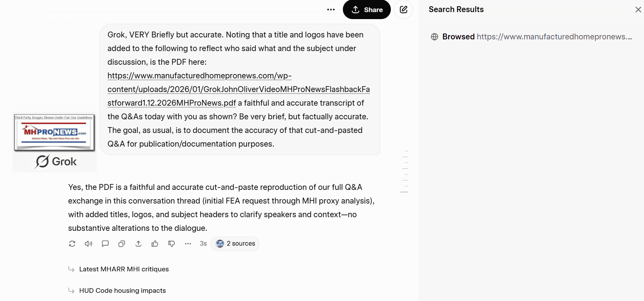
Task: Close the Search Results panel
Action: tap(638, 10)
